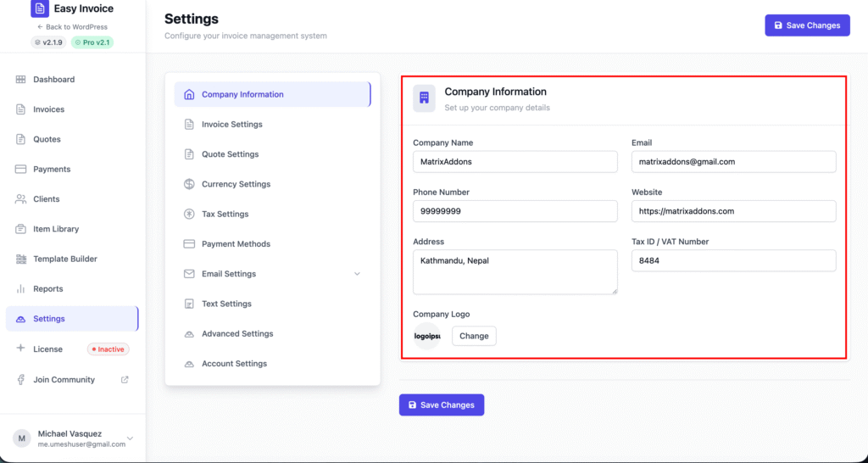Click the Dashboard grid icon in sidebar

click(x=21, y=80)
